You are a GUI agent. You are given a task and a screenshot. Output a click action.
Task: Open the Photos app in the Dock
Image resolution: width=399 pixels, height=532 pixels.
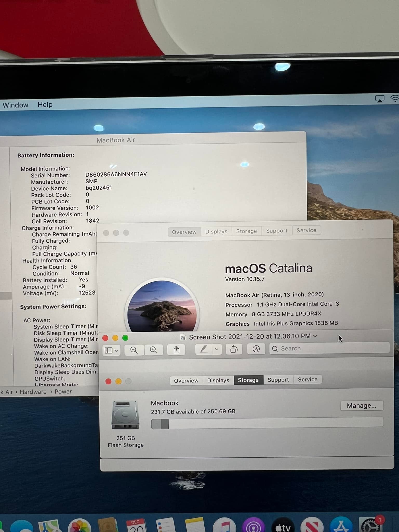[79, 527]
